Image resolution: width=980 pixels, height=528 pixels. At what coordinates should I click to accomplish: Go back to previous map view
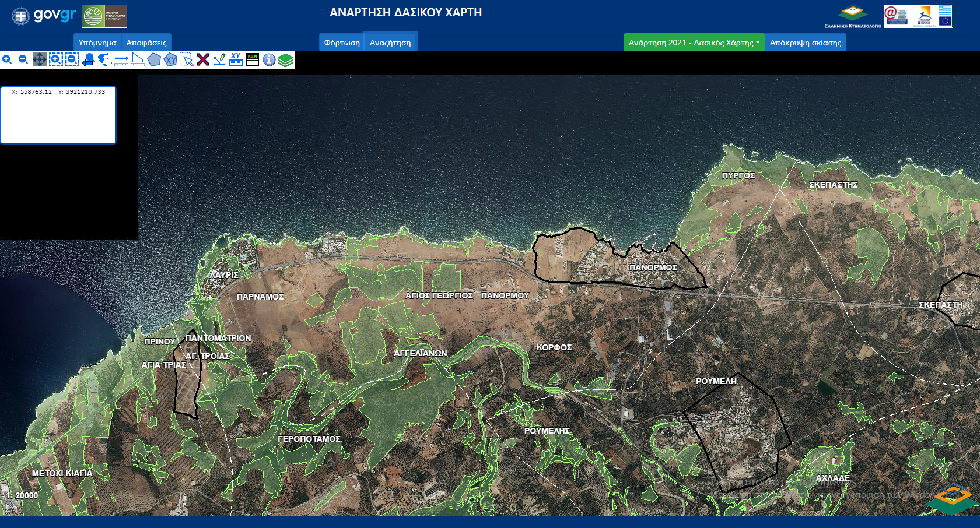88,59
